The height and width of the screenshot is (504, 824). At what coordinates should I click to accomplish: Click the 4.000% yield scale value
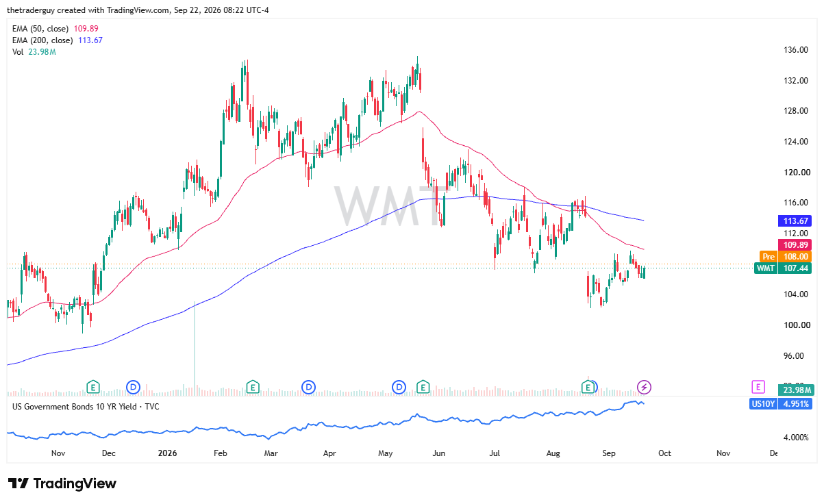[797, 437]
